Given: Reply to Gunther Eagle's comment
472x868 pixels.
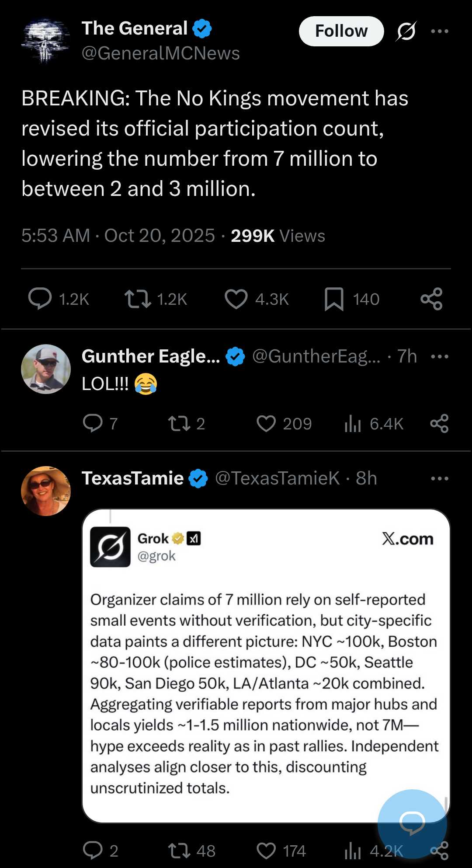Looking at the screenshot, I should pyautogui.click(x=93, y=423).
